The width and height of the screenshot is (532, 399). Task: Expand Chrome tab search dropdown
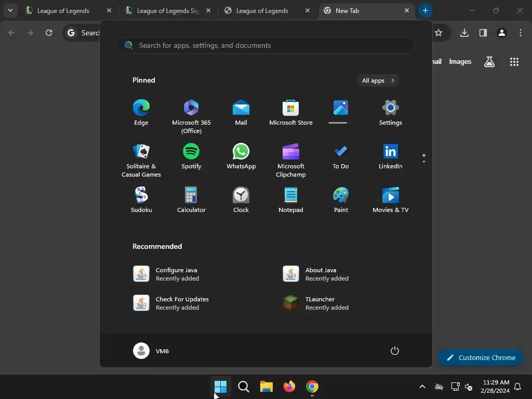(10, 10)
